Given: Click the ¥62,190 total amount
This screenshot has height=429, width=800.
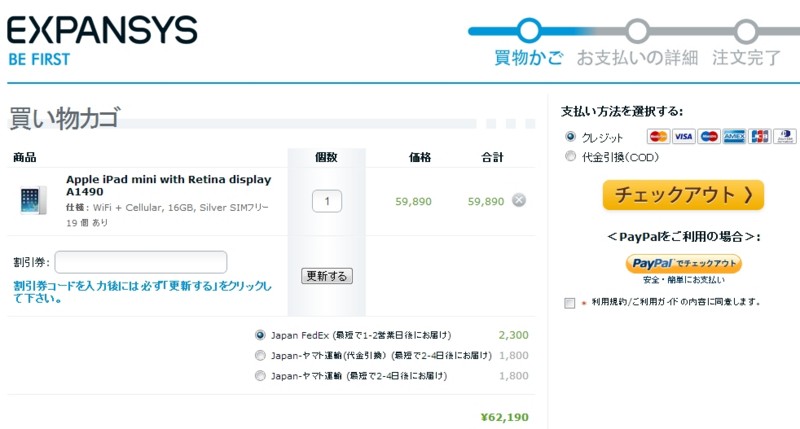Looking at the screenshot, I should coord(505,417).
